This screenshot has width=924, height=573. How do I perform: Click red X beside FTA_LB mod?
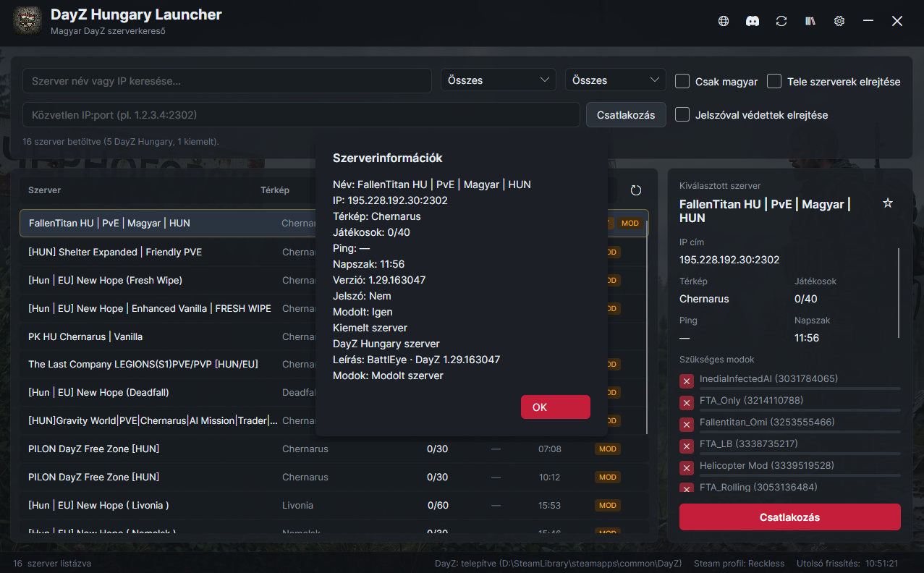point(687,446)
